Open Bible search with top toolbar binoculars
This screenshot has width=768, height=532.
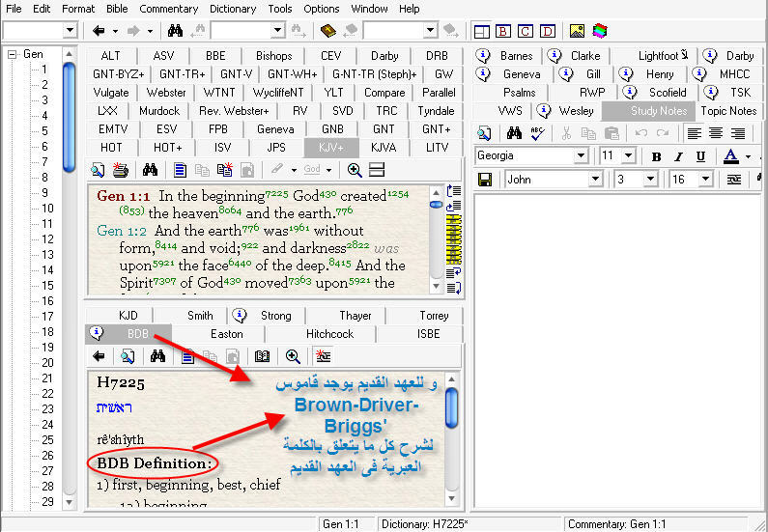(175, 31)
